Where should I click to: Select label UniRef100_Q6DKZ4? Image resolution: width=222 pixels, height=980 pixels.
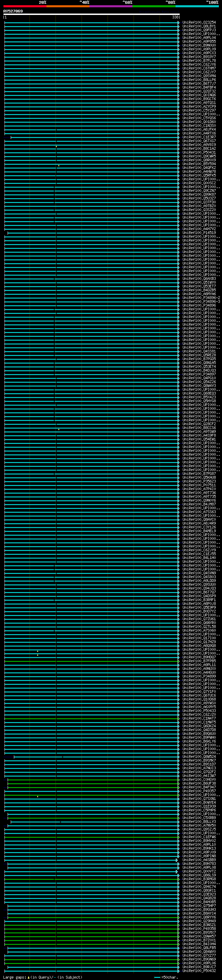coord(199,726)
